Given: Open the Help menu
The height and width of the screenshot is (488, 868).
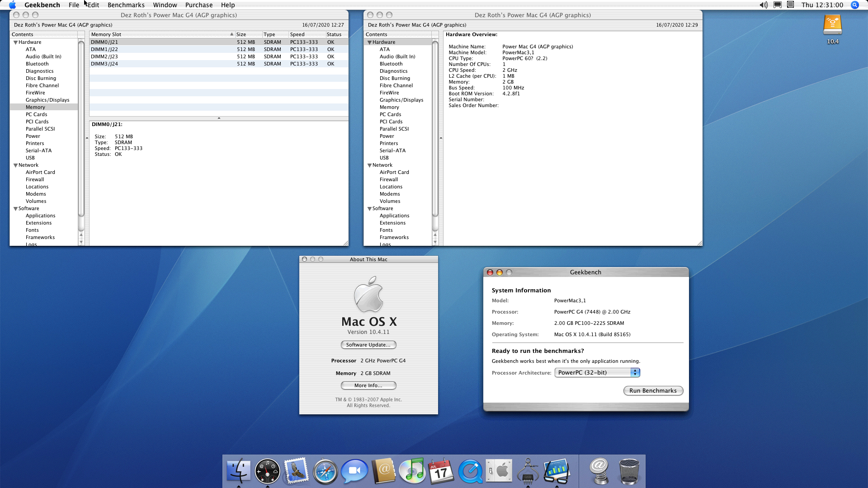Looking at the screenshot, I should point(228,5).
